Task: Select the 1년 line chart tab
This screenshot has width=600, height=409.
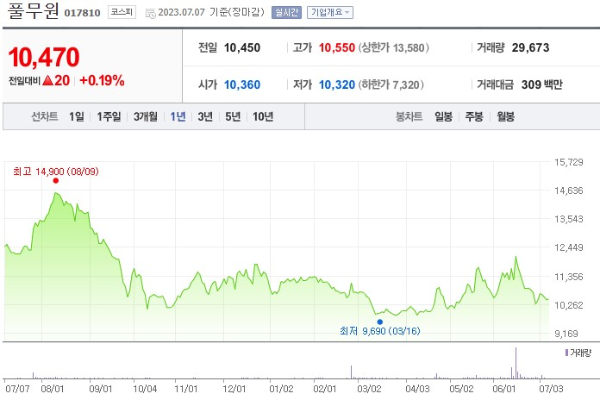Action: coord(178,116)
